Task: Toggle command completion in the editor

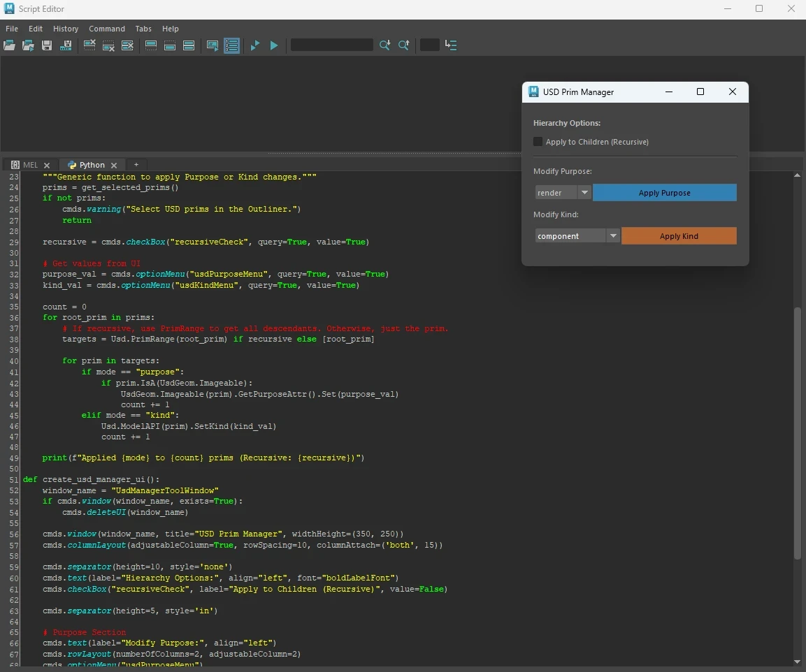Action: [x=213, y=45]
